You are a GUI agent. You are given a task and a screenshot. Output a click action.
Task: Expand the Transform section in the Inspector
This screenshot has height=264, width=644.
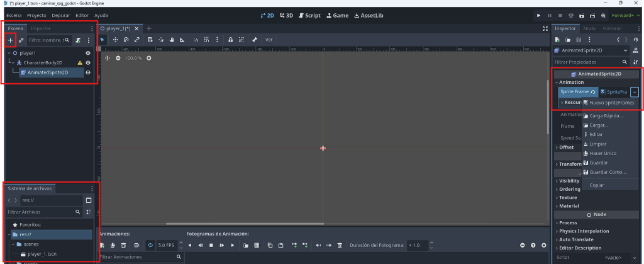tap(570, 164)
